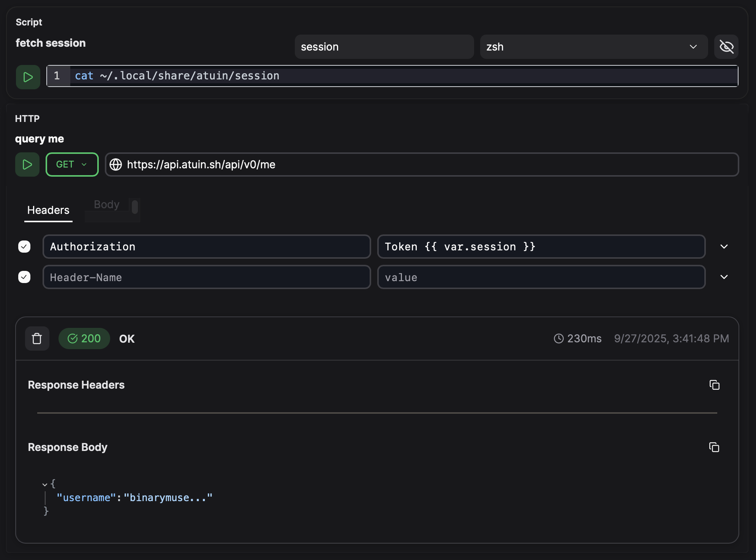Delete the response with trash icon

[x=37, y=339]
